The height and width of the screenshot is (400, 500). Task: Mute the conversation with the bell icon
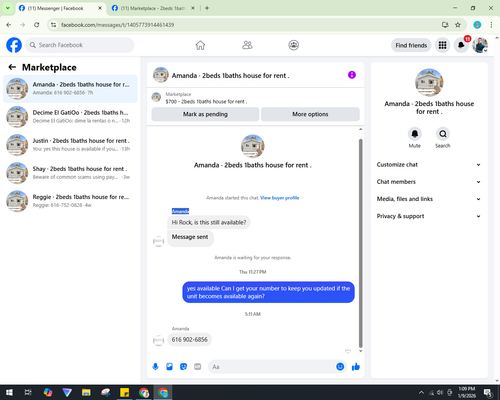(x=415, y=134)
